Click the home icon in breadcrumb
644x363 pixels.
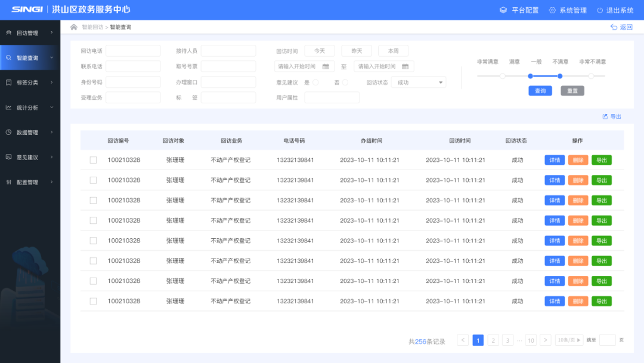tap(74, 27)
